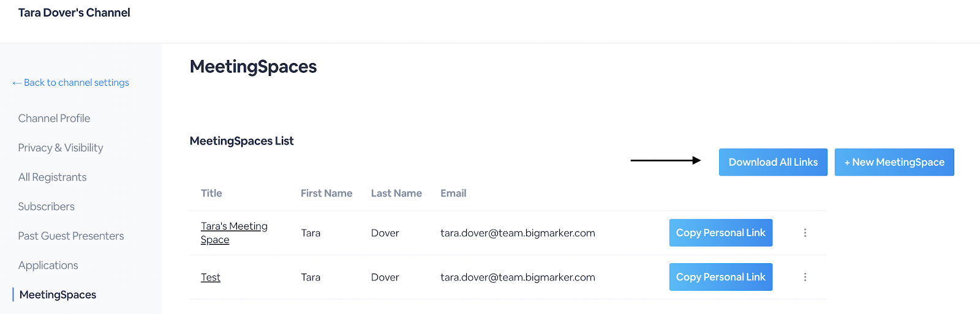Open Subscribers page
The width and height of the screenshot is (980, 314).
coord(46,206)
